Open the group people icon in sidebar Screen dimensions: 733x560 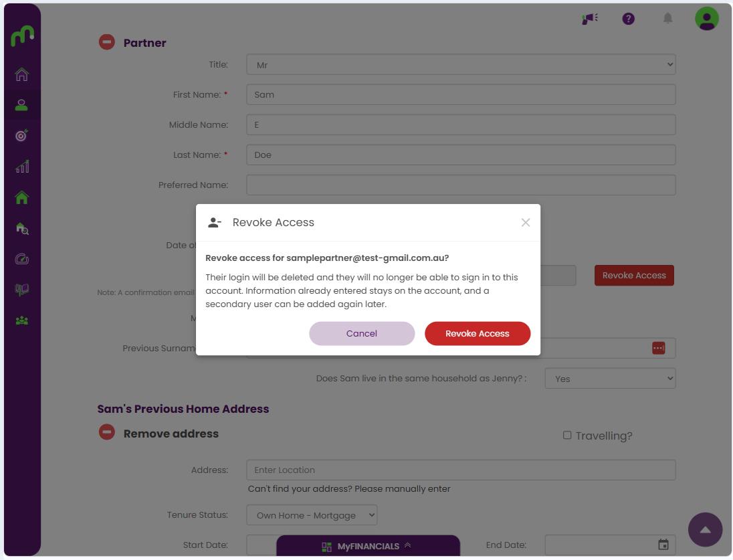tap(21, 320)
